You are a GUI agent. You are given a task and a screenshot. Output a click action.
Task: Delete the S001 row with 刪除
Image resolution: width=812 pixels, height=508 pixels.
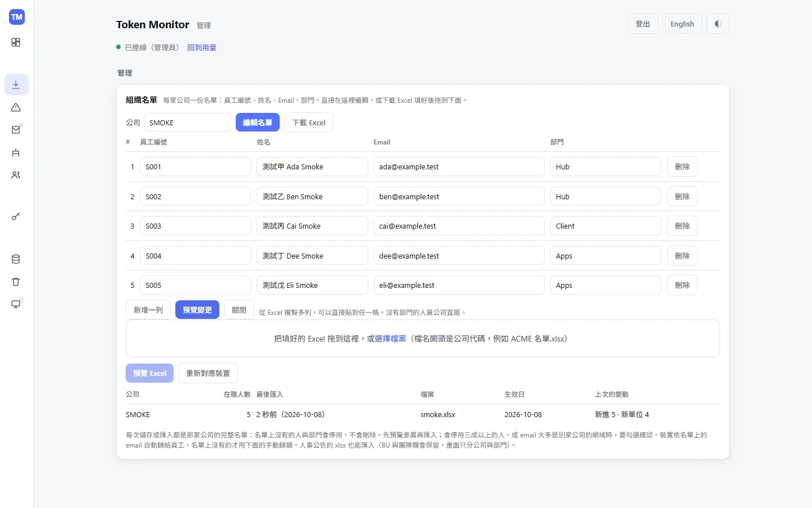(x=682, y=167)
